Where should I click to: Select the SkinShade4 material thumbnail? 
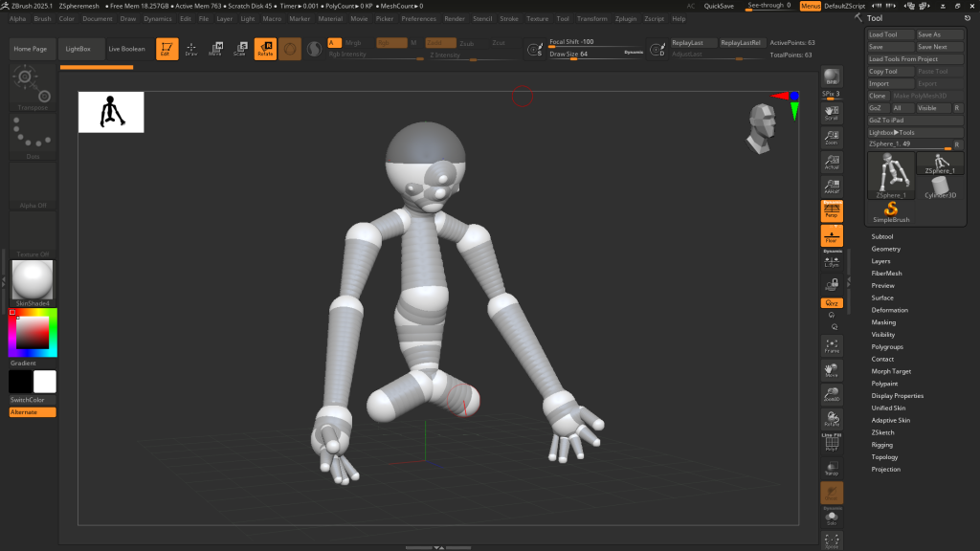(x=33, y=280)
